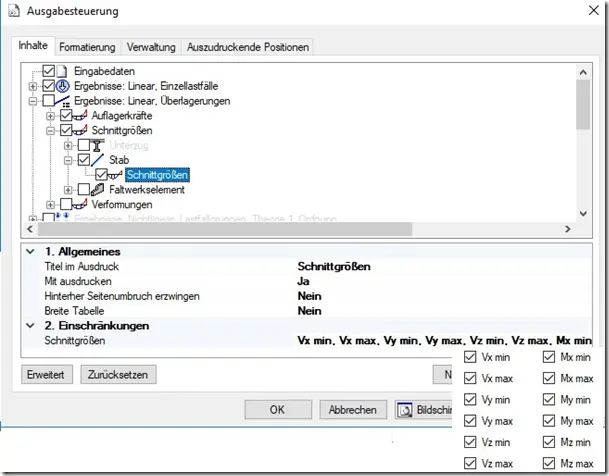Click the Titel im Ausdruck value Schnittgrößen

click(x=334, y=266)
